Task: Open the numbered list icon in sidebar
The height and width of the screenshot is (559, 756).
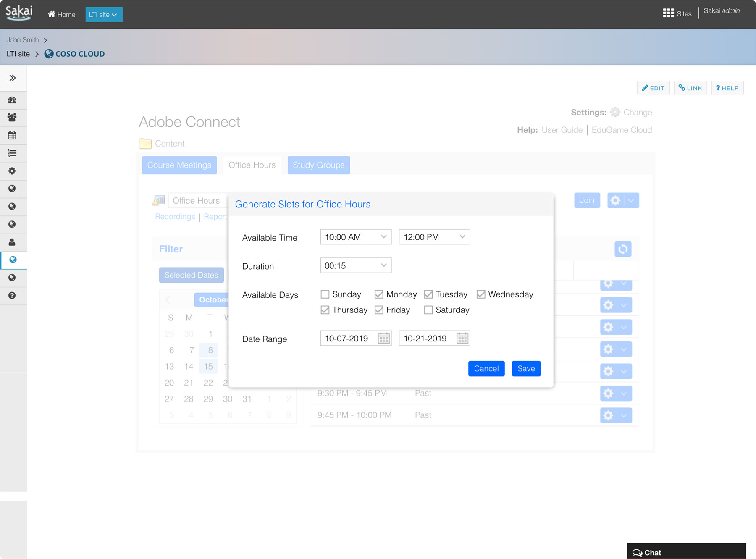Action: 12,153
